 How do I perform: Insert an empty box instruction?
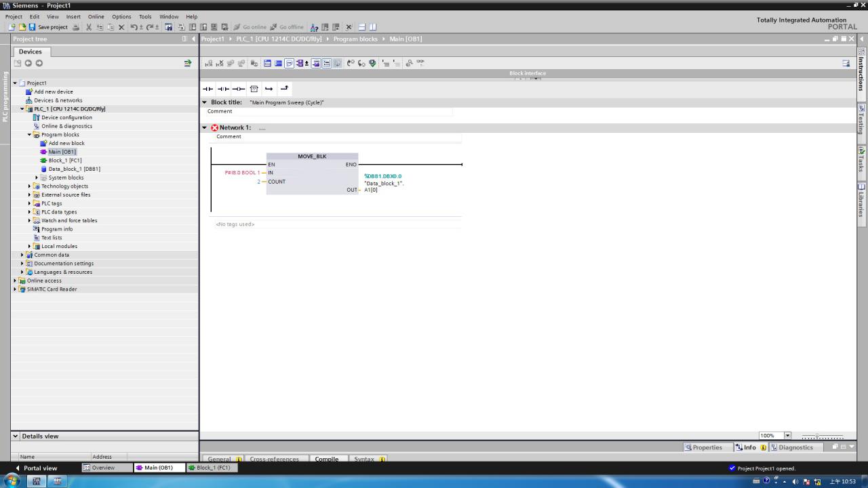[254, 89]
